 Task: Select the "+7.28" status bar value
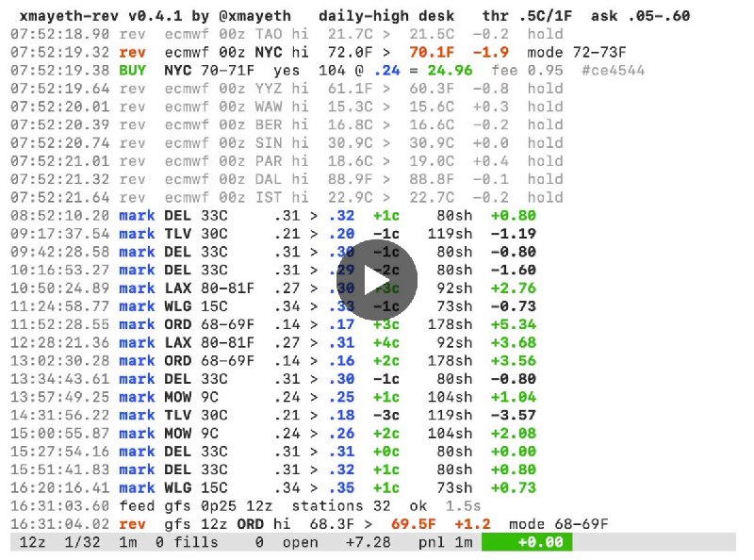pyautogui.click(x=369, y=542)
